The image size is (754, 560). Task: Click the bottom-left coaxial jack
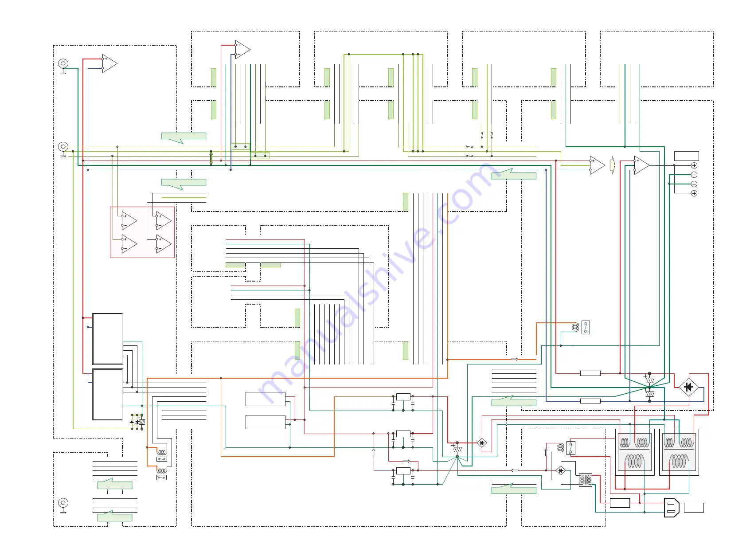63,503
